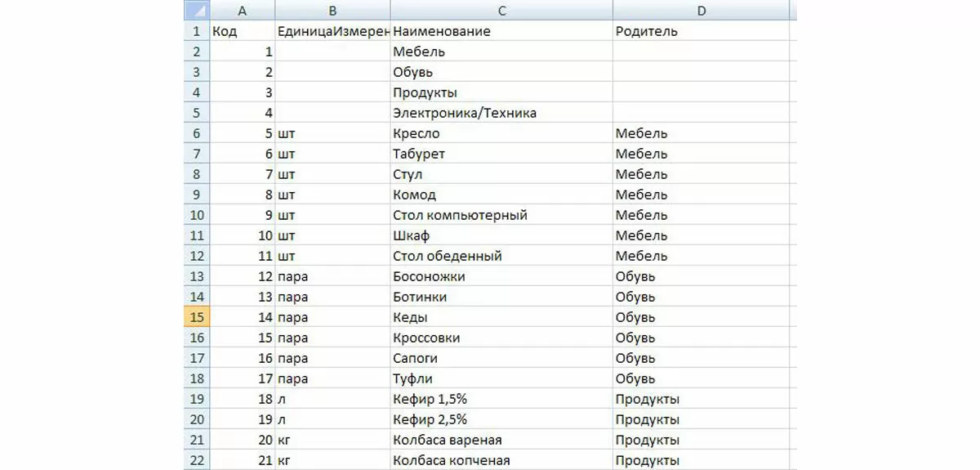Click the 'ЕдиницаИзмерен' header cell

click(x=333, y=31)
